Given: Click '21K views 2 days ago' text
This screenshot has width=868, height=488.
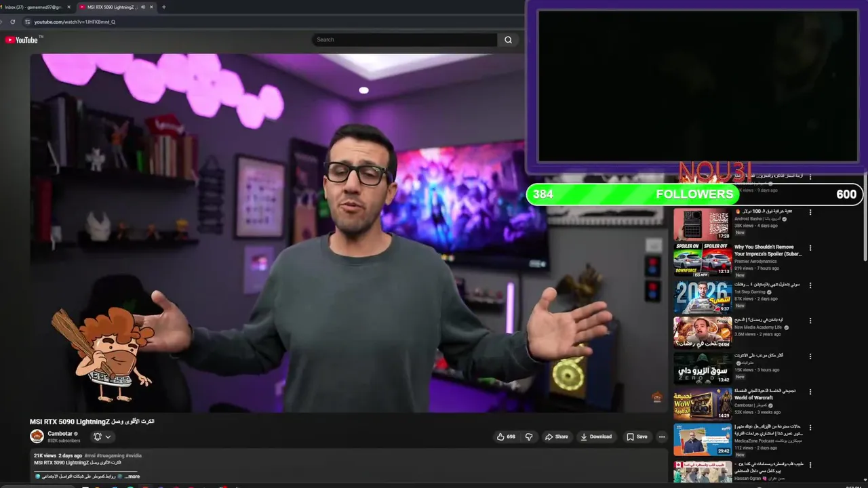Looking at the screenshot, I should click(58, 455).
